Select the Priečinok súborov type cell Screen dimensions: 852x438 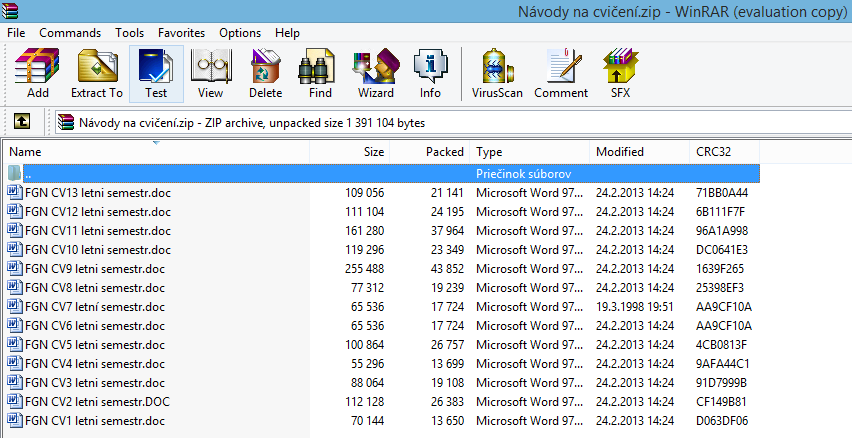click(x=523, y=174)
